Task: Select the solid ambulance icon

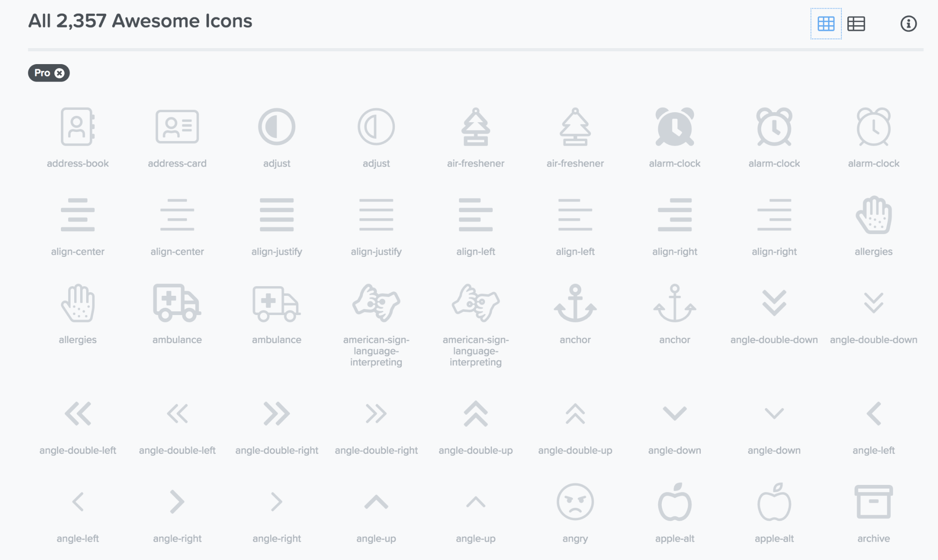Action: point(177,303)
